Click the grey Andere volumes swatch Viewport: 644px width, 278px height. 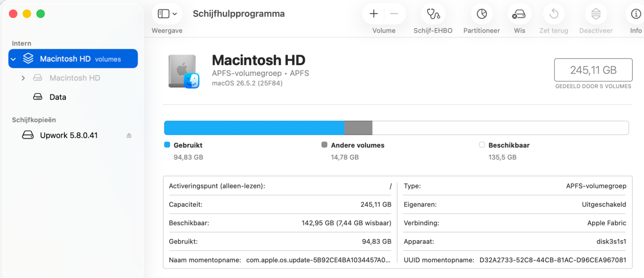coord(324,145)
